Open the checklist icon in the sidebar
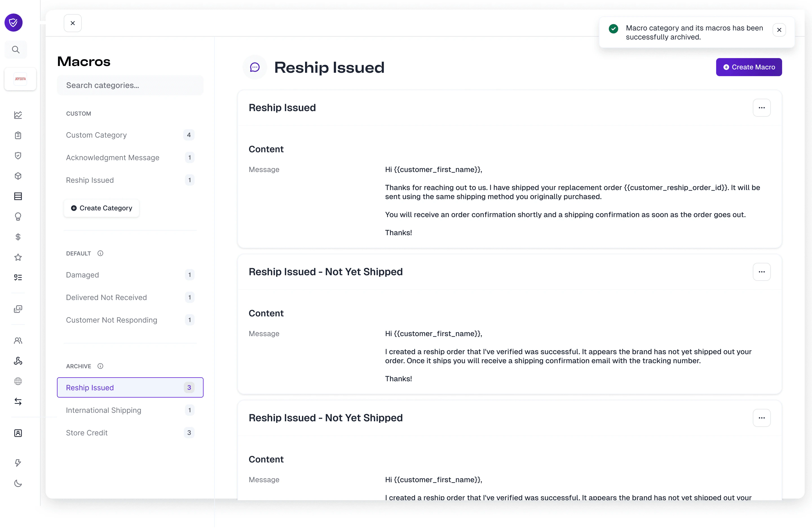This screenshot has width=812, height=529. pos(18,277)
